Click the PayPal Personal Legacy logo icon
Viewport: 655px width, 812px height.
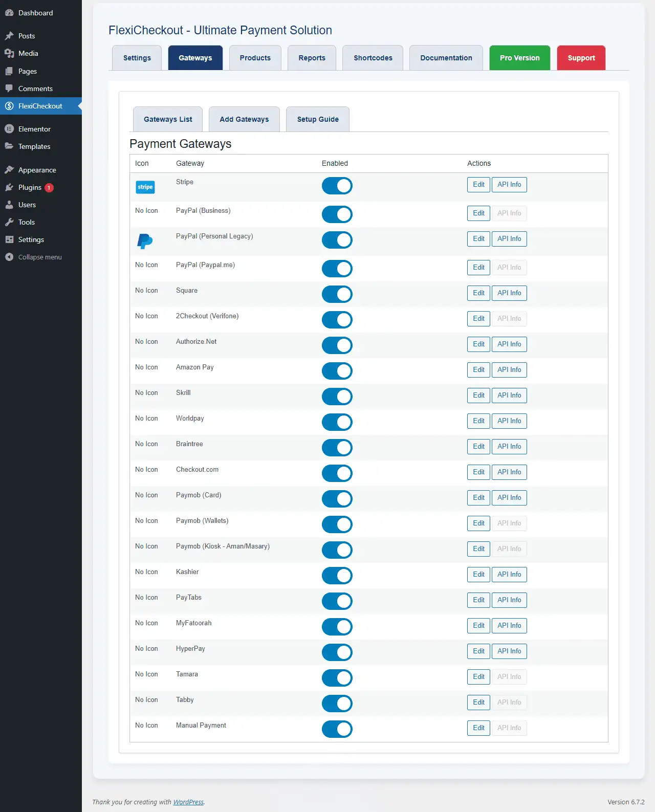[x=145, y=241]
